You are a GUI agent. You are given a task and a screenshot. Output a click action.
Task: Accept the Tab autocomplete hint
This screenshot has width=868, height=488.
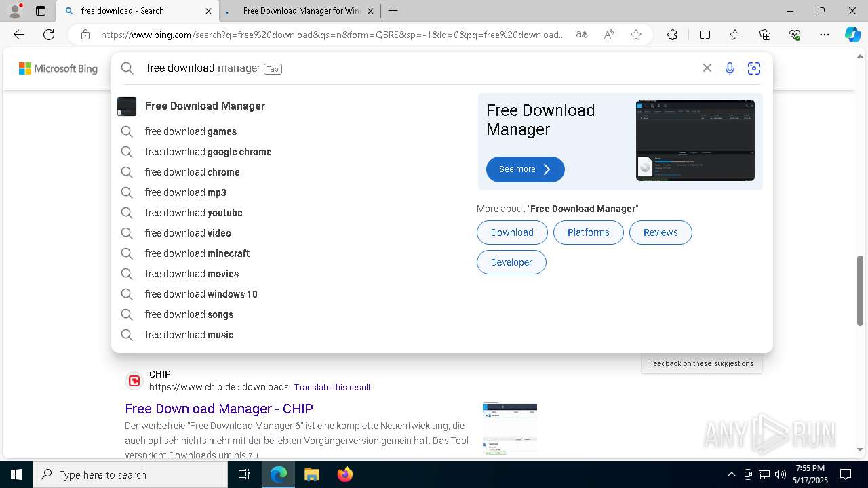pos(273,68)
